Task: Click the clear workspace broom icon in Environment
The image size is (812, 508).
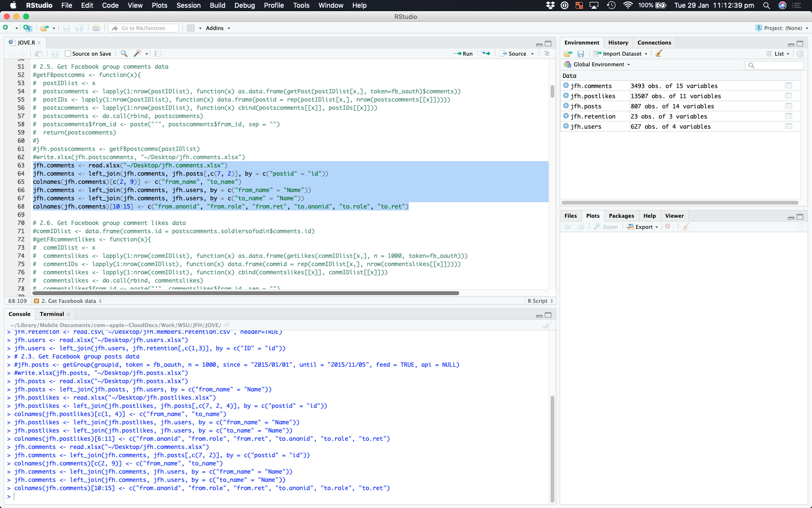Action: 659,54
